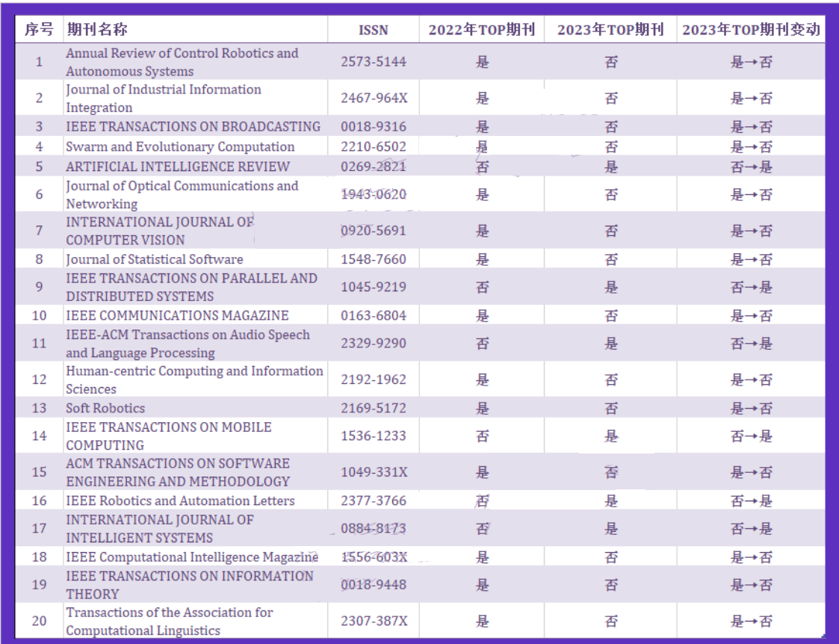Click the 期刊名称 column header
This screenshot has height=644, width=839.
point(97,29)
